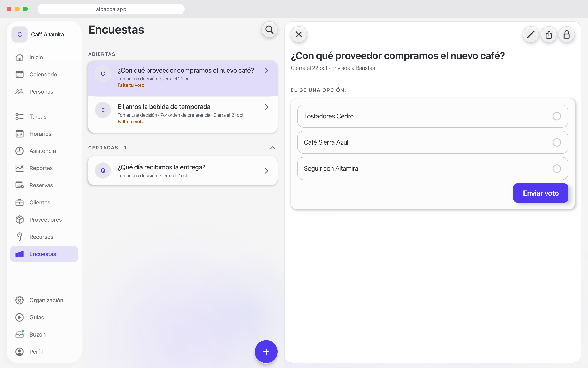The image size is (588, 368).
Task: Open Perfil in the sidebar
Action: (44, 352)
